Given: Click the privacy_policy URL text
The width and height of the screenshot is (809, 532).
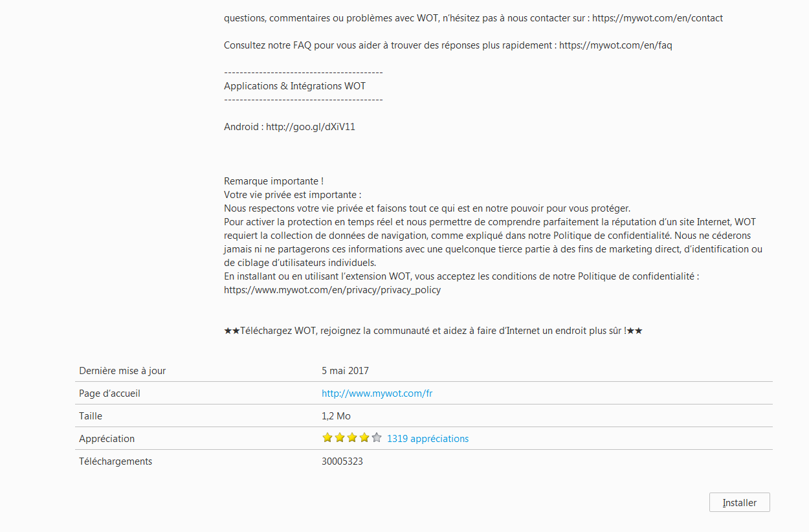Looking at the screenshot, I should coord(332,290).
